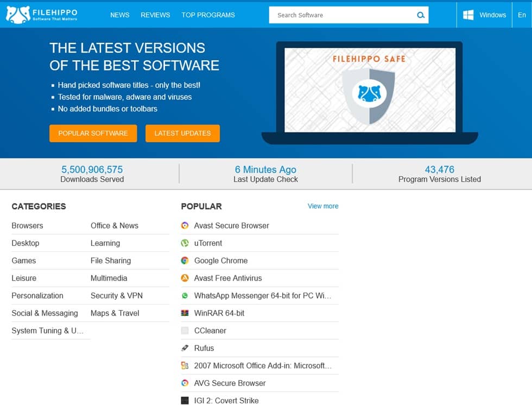
Task: Open the Google Chrome program link
Action: click(221, 261)
